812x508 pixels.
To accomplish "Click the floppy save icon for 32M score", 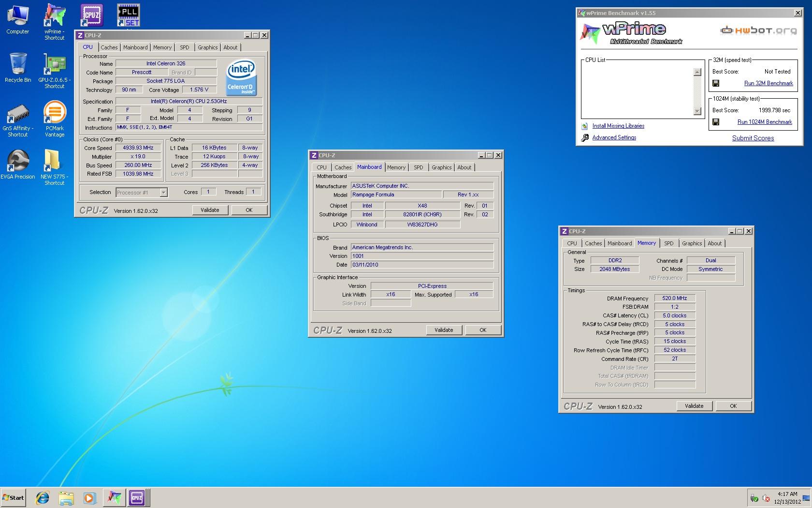I will [716, 83].
